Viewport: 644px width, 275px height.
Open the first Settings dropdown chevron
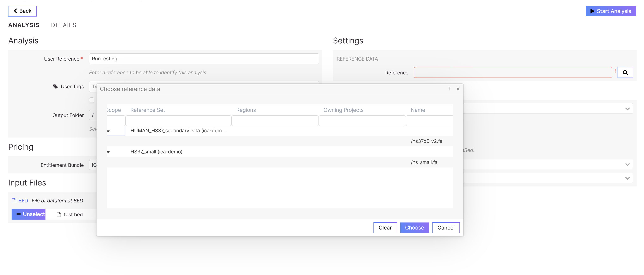[627, 109]
